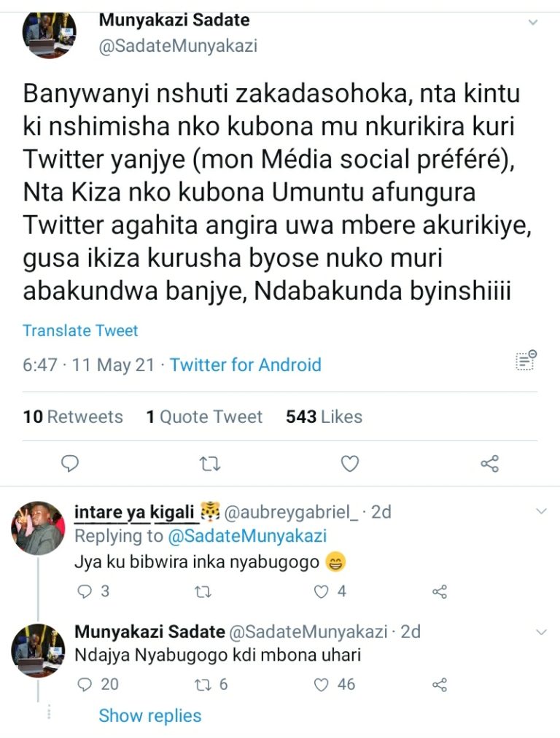Share the main tweet
Image resolution: width=560 pixels, height=738 pixels.
point(490,463)
